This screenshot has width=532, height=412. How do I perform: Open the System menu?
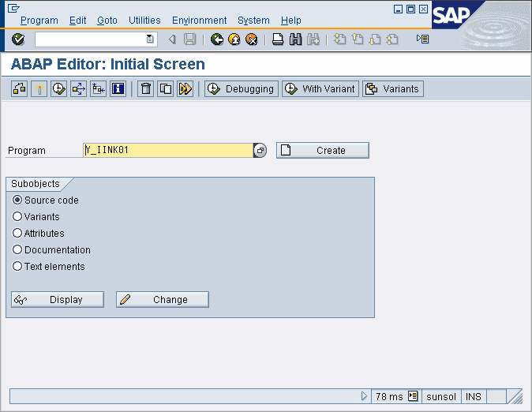(253, 21)
